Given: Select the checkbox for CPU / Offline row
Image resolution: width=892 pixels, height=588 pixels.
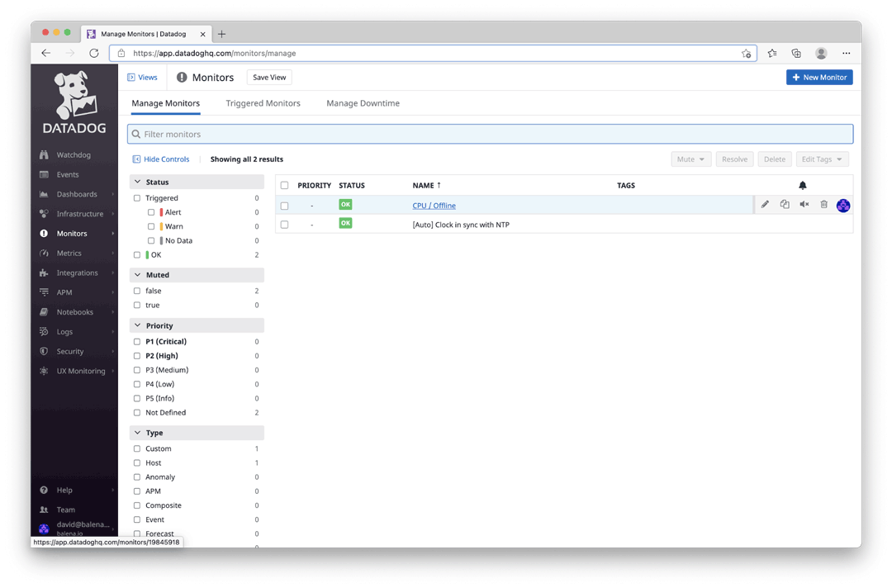Looking at the screenshot, I should pos(284,205).
